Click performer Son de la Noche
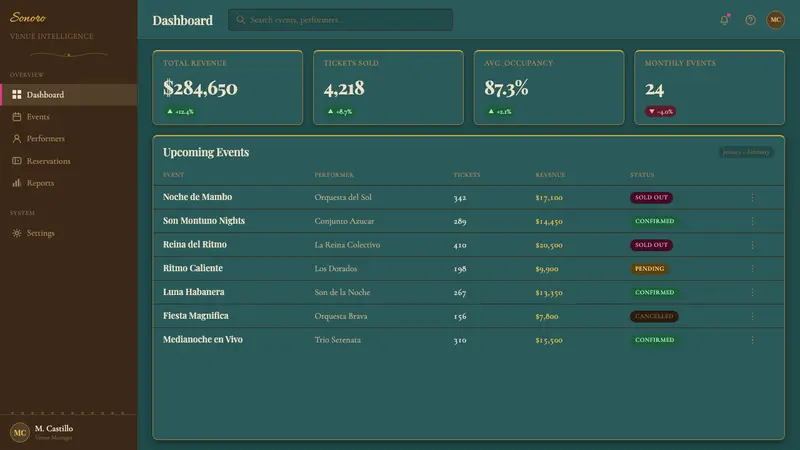 click(x=342, y=292)
